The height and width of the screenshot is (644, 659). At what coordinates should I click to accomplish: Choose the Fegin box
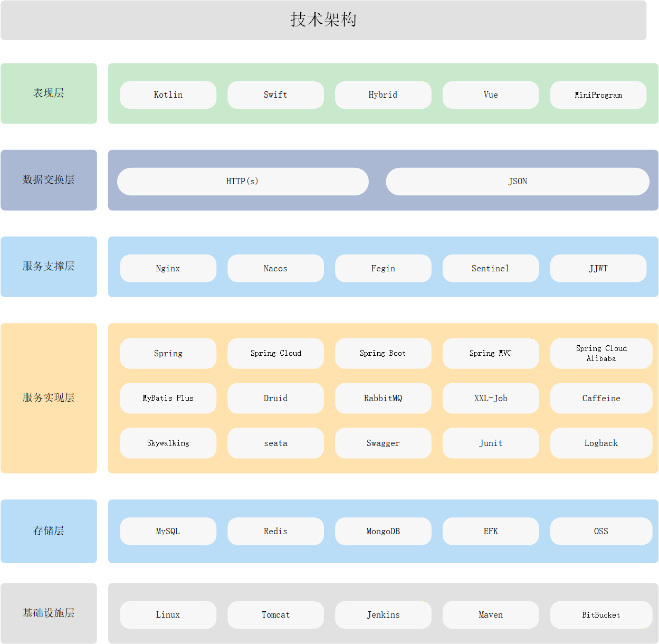pos(383,268)
